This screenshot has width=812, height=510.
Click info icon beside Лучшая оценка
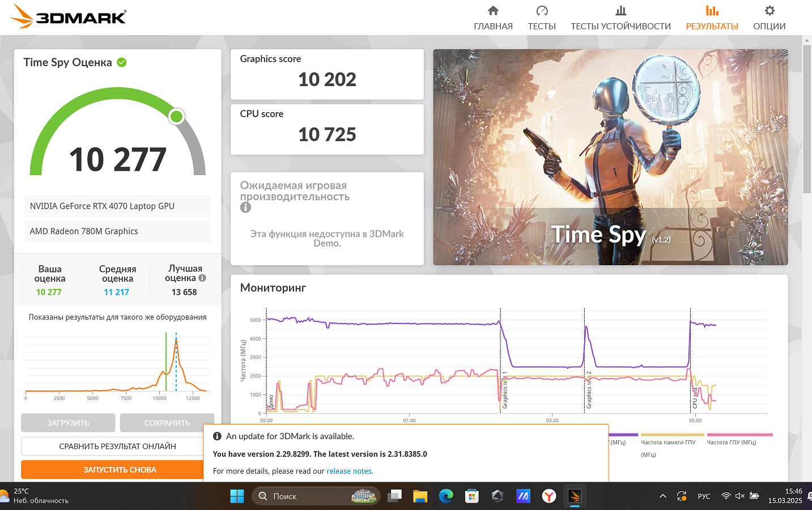pyautogui.click(x=202, y=278)
